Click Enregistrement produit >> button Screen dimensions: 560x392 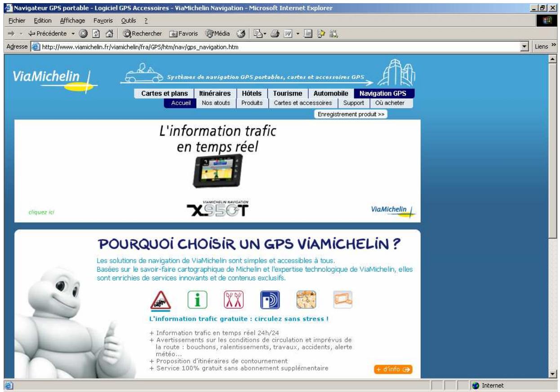(x=351, y=115)
